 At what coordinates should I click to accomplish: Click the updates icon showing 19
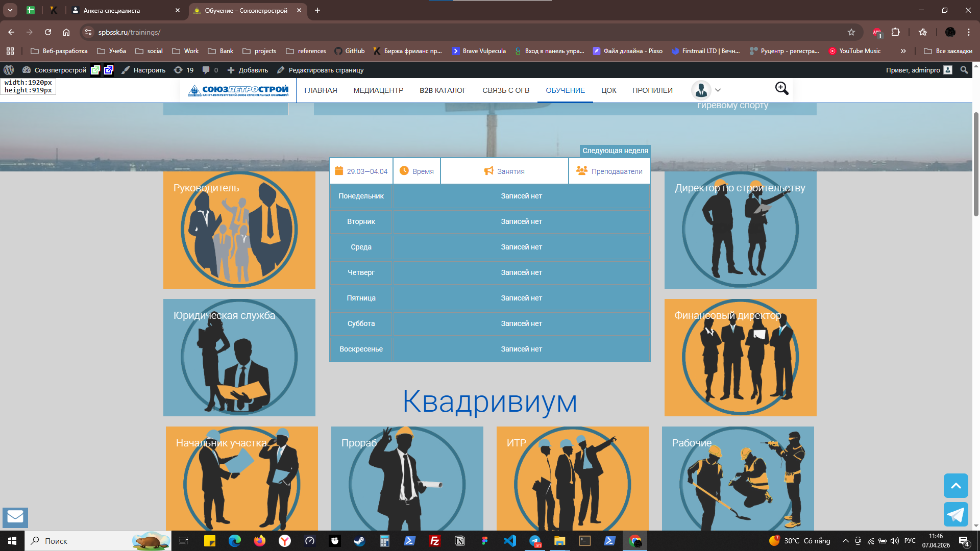[x=184, y=70]
